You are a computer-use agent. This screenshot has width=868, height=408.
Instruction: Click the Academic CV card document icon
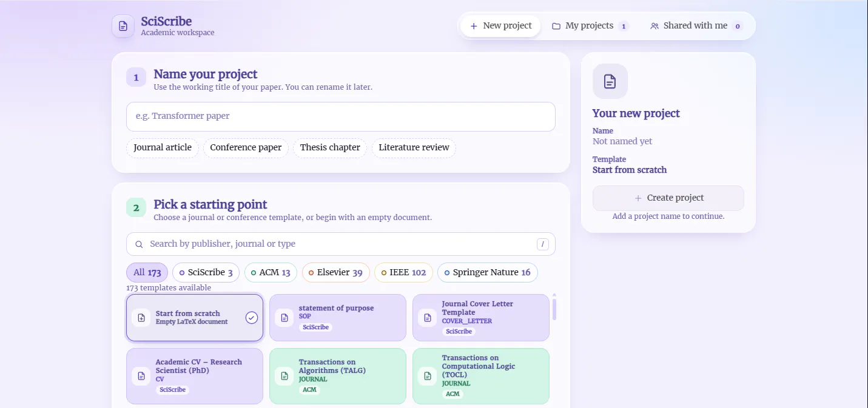tap(141, 376)
